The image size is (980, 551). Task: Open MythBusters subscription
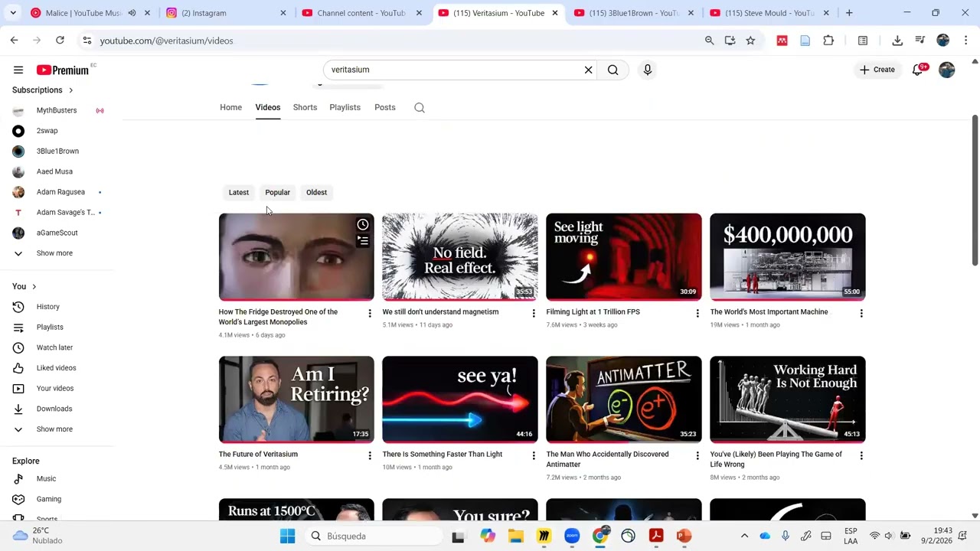57,110
